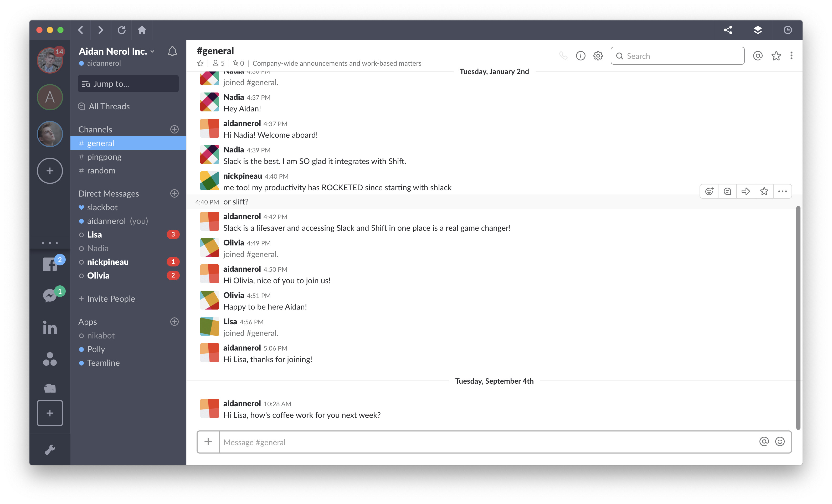Open All Threads view
This screenshot has width=832, height=504.
coord(109,106)
